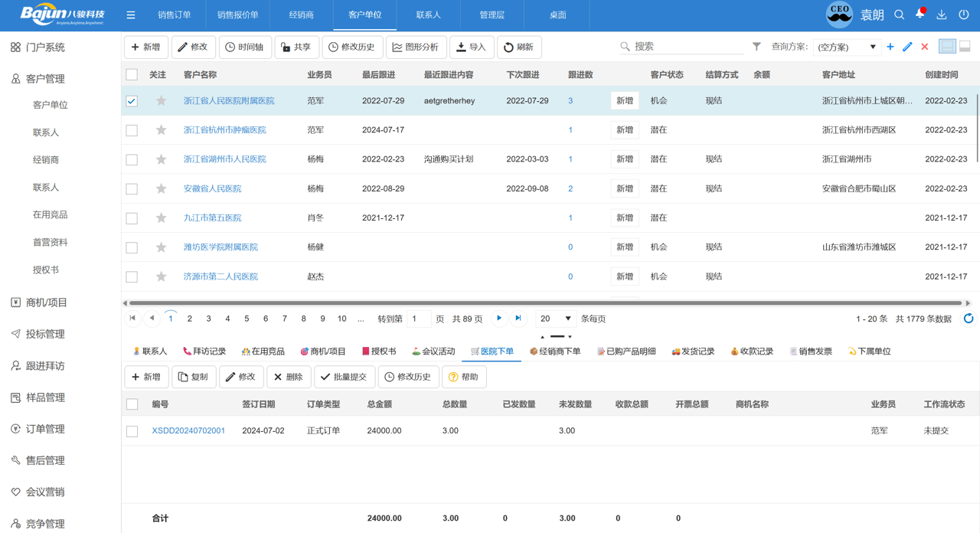Open the filter funnel options
This screenshot has height=533, width=980.
coord(756,47)
